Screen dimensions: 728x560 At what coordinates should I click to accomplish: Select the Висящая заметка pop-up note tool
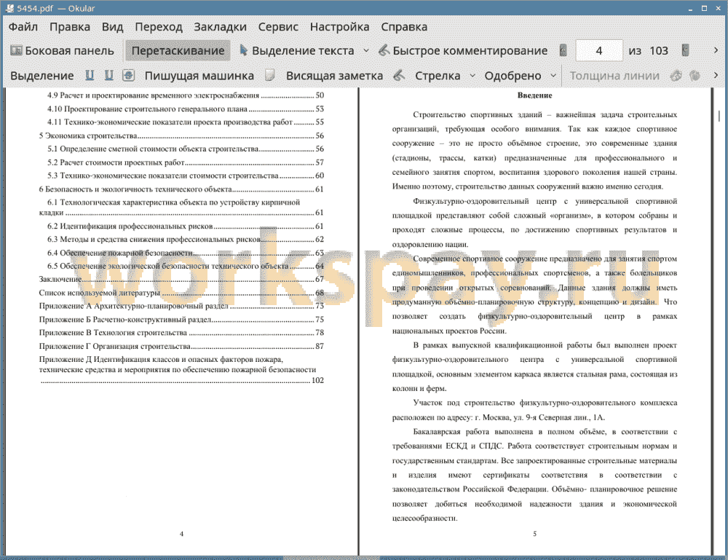point(334,76)
